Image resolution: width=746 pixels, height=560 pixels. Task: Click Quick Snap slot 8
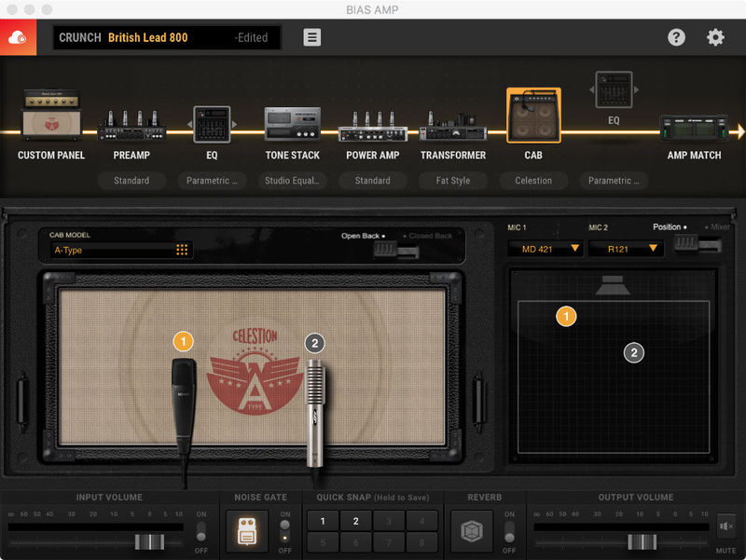(x=421, y=542)
